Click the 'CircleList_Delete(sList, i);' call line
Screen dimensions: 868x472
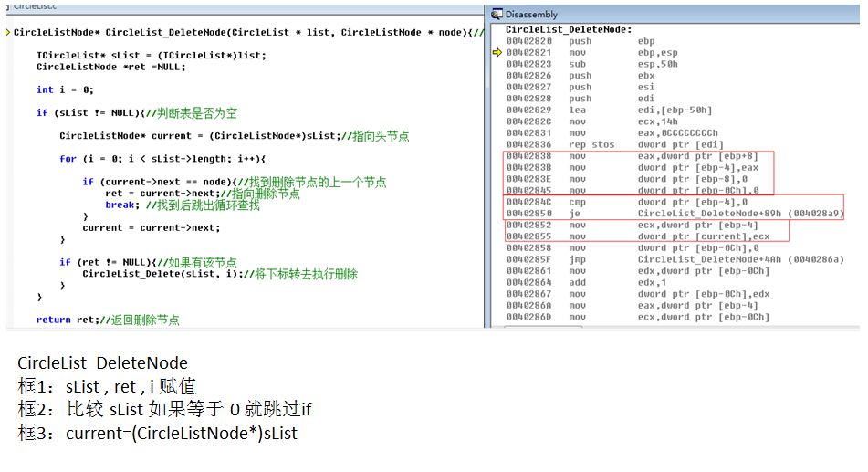pos(220,274)
